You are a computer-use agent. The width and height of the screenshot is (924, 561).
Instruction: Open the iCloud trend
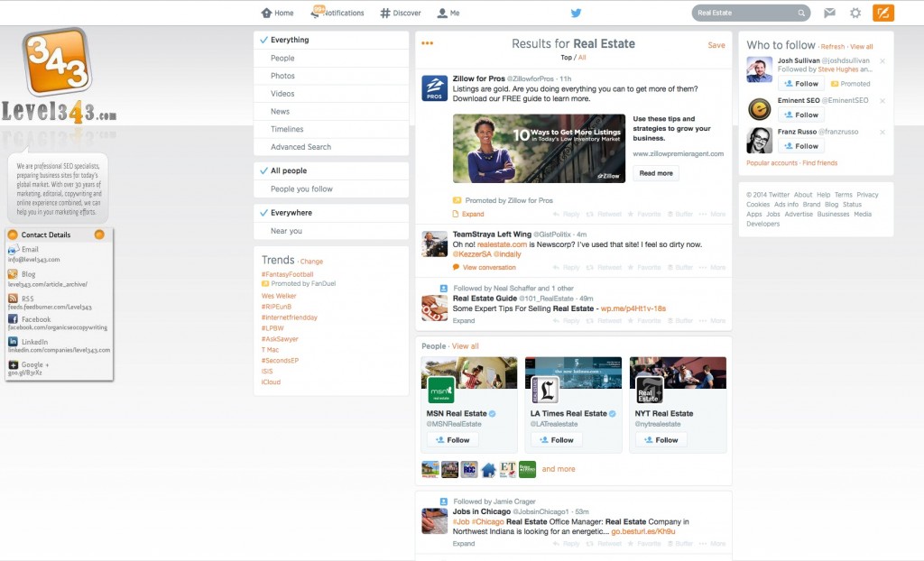pos(271,382)
